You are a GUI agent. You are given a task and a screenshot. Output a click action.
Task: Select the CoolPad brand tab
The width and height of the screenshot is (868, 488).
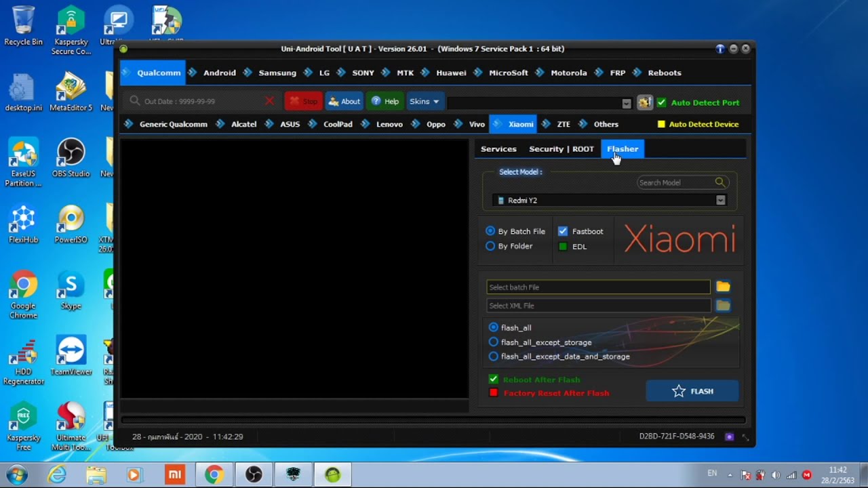click(x=331, y=124)
